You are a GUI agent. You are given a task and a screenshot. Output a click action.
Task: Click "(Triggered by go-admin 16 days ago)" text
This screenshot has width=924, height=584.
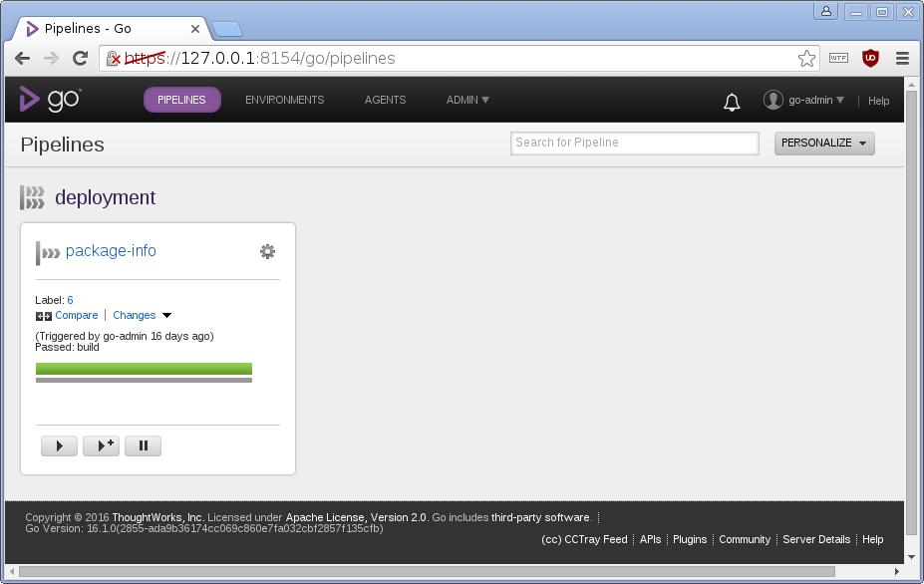pos(125,336)
